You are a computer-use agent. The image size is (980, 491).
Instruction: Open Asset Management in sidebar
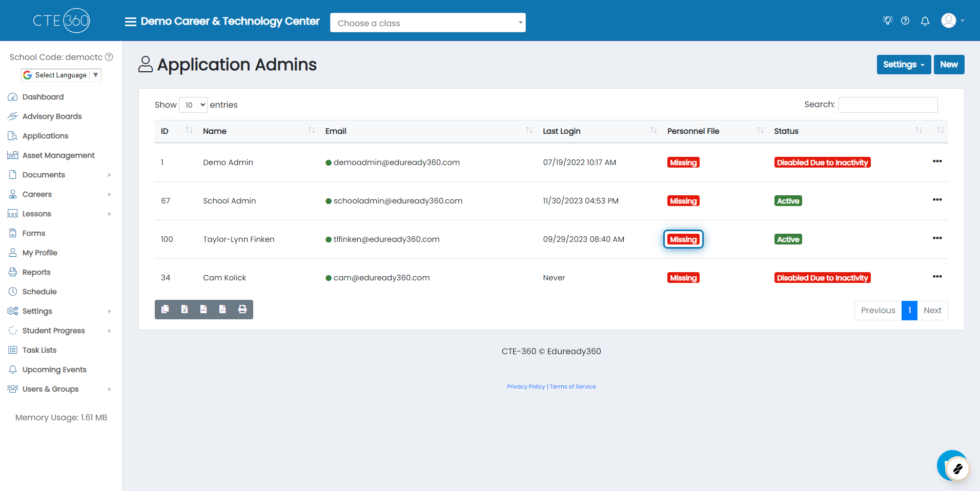[x=58, y=155]
